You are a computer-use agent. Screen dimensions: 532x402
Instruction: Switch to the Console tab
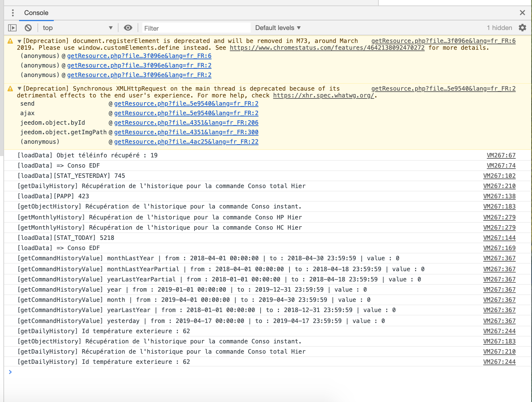pyautogui.click(x=36, y=13)
